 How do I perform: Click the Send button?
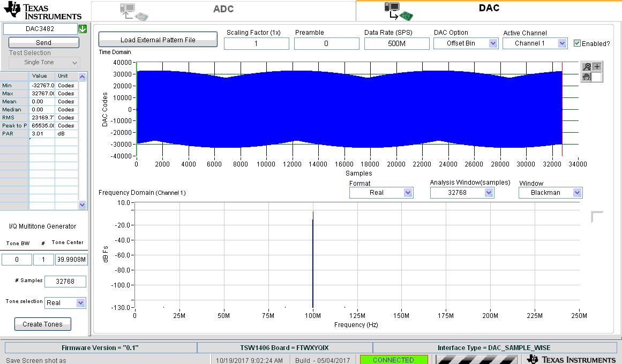coord(43,42)
